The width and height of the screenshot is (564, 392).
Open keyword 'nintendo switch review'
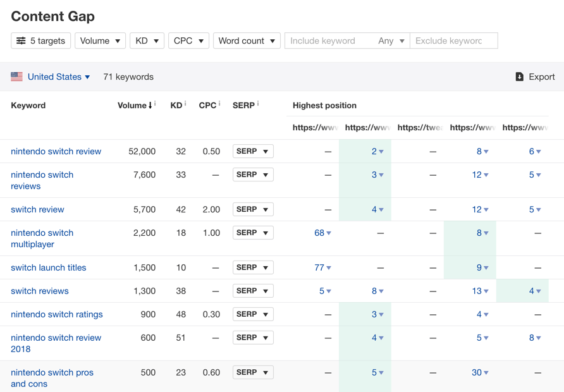(x=56, y=151)
